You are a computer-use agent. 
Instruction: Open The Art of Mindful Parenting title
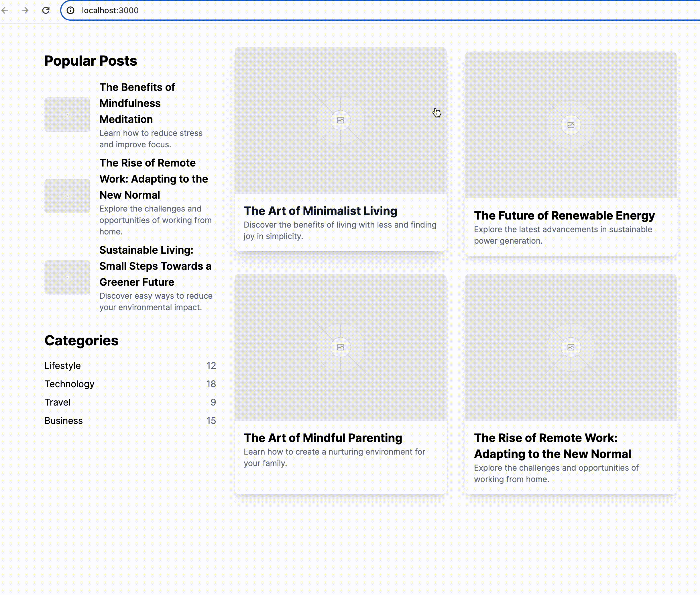323,438
